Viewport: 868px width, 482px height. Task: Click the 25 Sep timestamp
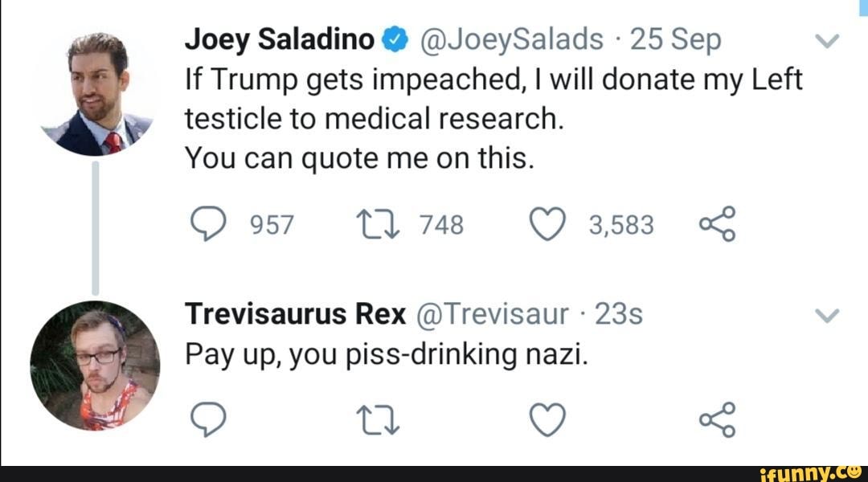pos(676,39)
